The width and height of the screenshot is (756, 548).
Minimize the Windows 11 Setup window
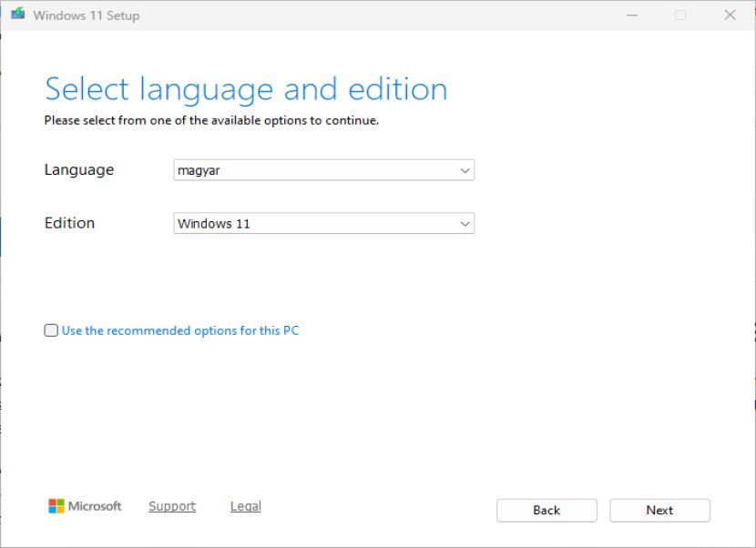point(631,15)
